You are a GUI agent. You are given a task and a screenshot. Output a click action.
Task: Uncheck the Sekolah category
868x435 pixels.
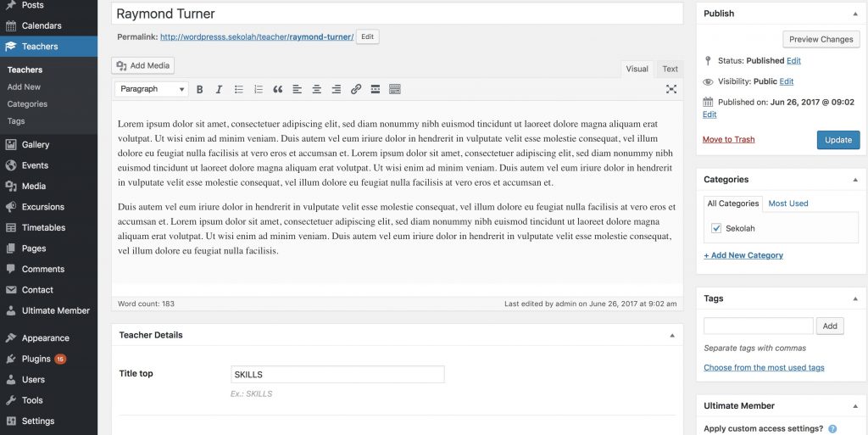(716, 228)
